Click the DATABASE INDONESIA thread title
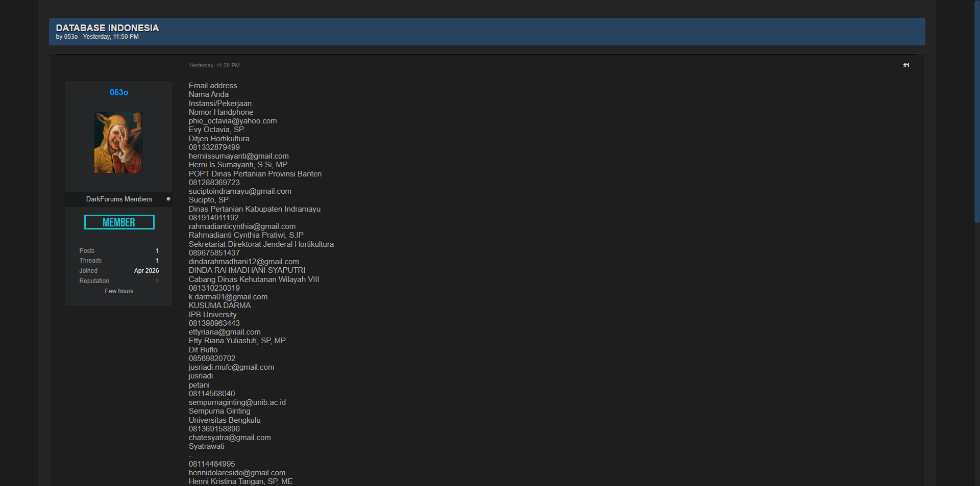Viewport: 980px width, 486px height. (x=107, y=28)
